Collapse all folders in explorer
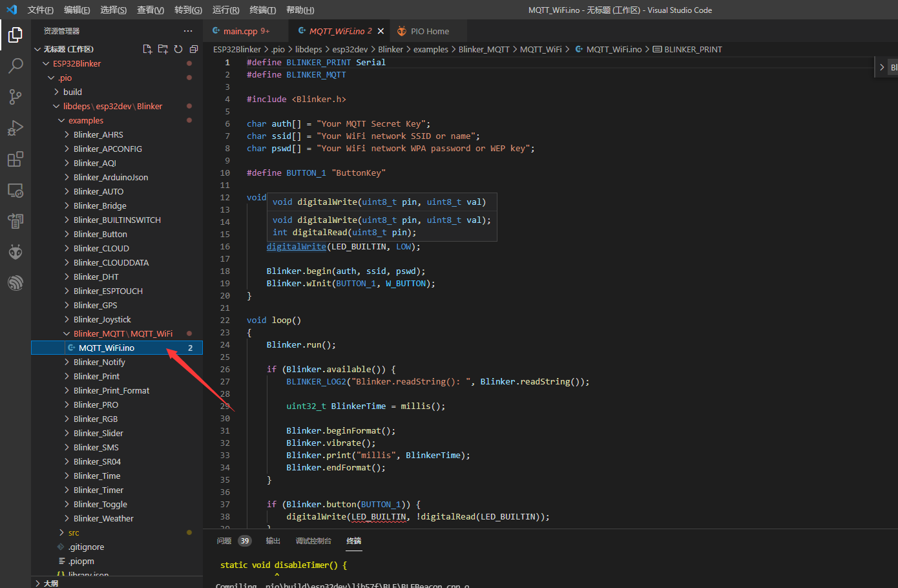The image size is (898, 588). [x=193, y=49]
